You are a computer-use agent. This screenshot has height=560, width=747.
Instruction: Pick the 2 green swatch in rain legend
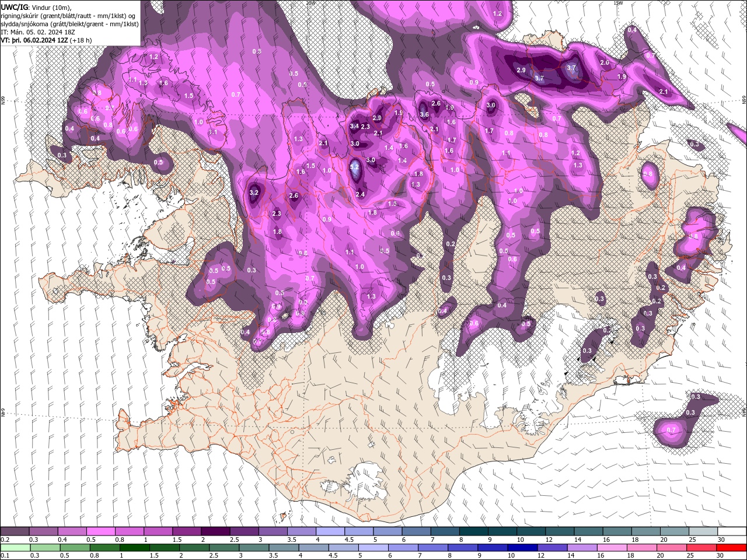(194, 548)
